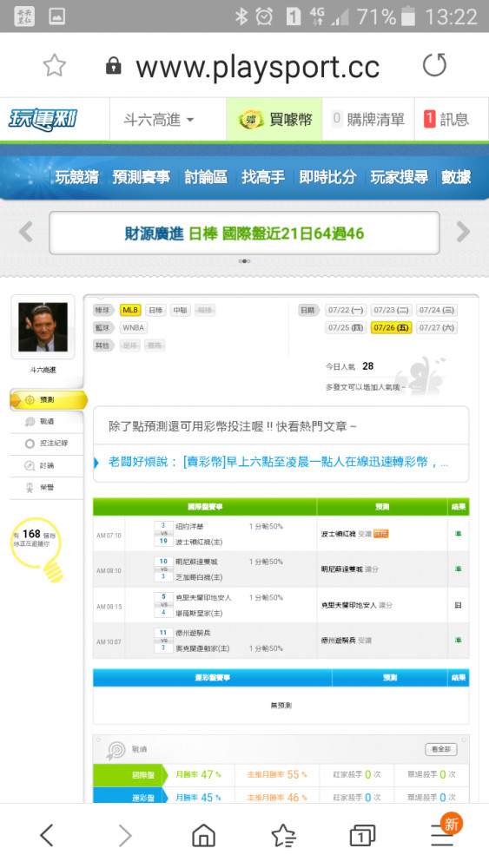489x868 pixels.
Task: Click the user profile photo thumbnail
Action: [x=43, y=326]
